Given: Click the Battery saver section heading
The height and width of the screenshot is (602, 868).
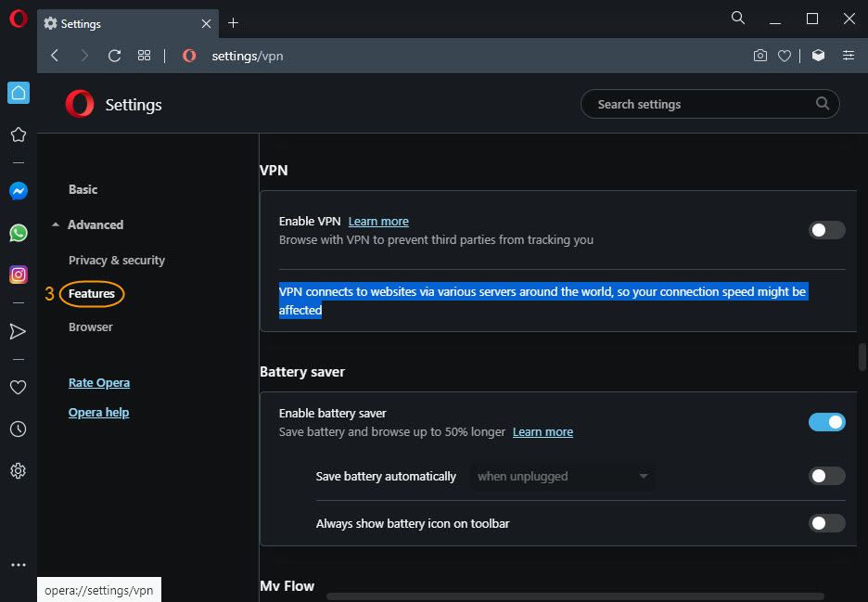Looking at the screenshot, I should [x=302, y=372].
